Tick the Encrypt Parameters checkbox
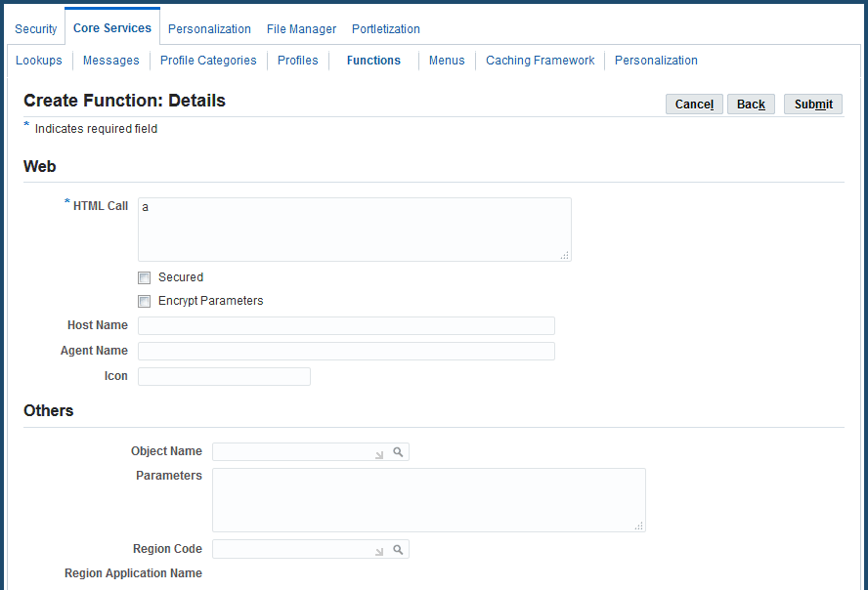The image size is (868, 590). coord(144,302)
